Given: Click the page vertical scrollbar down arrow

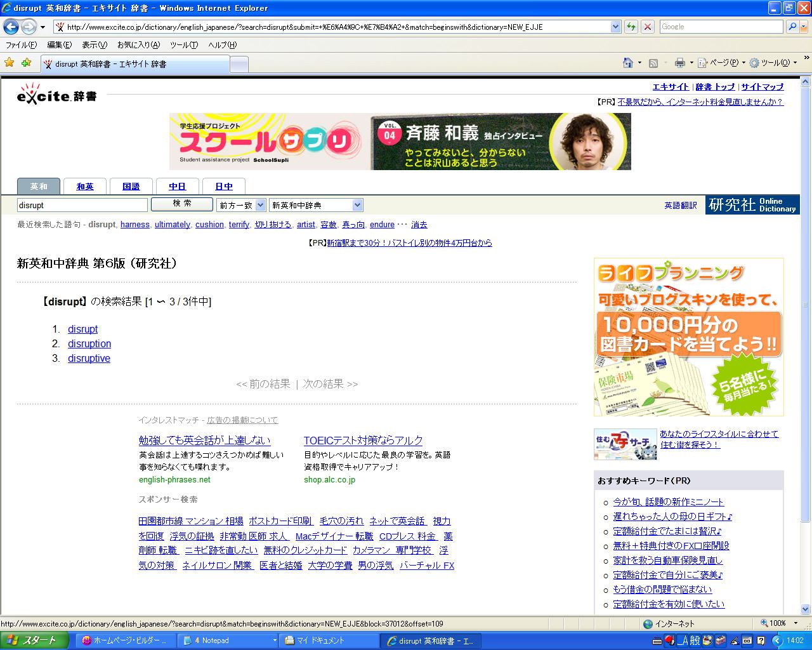Looking at the screenshot, I should tap(806, 609).
